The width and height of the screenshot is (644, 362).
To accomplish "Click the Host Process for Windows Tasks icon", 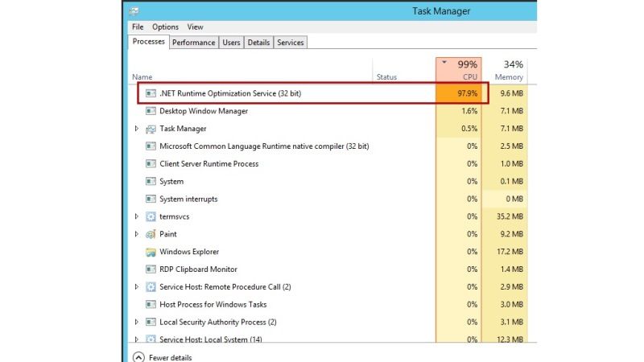I will coord(151,305).
